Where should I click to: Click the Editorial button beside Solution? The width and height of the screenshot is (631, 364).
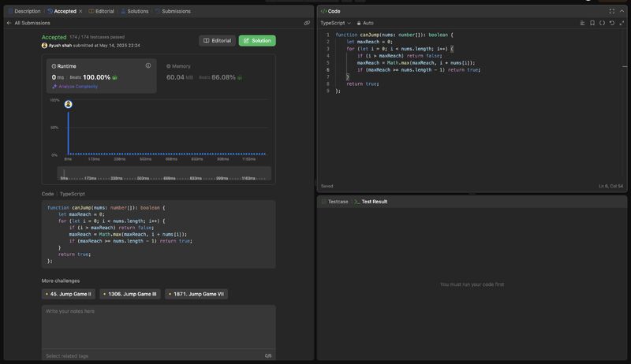217,41
